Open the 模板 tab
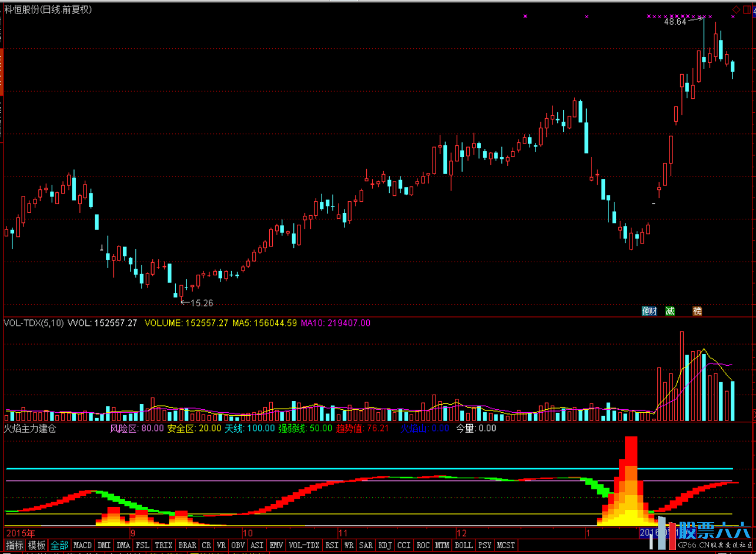 (37, 545)
